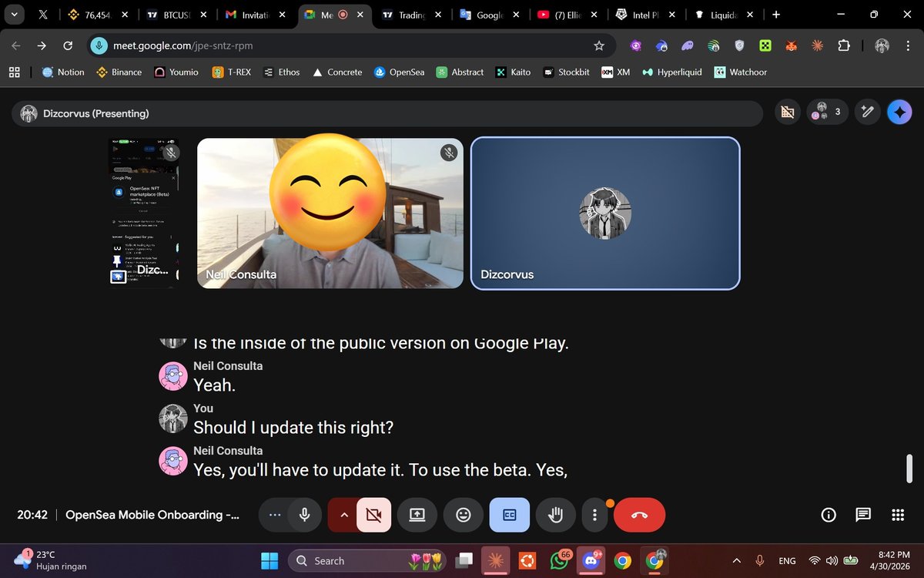Open the Windows Start menu
The width and height of the screenshot is (924, 578).
pos(268,560)
